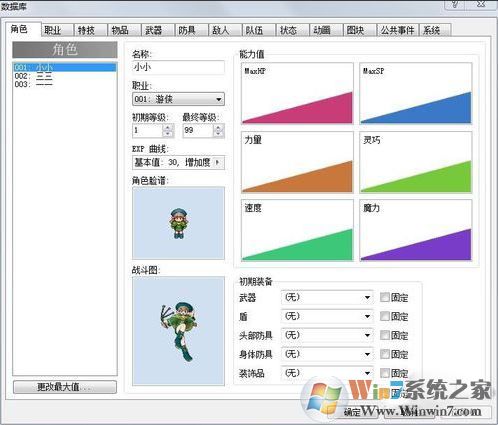The height and width of the screenshot is (425, 498).
Task: Open the 图块 tab
Action: point(360,30)
